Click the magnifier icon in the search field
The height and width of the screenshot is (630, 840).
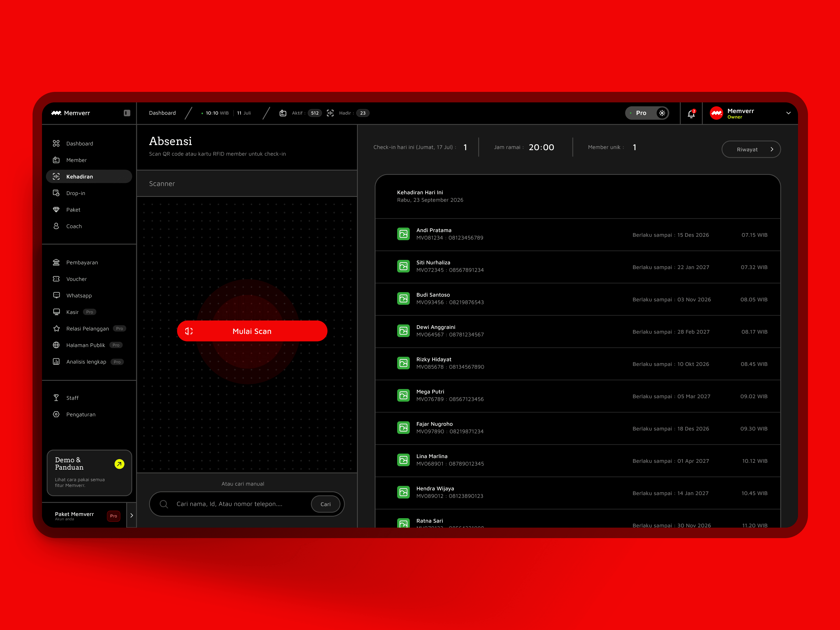(x=164, y=504)
